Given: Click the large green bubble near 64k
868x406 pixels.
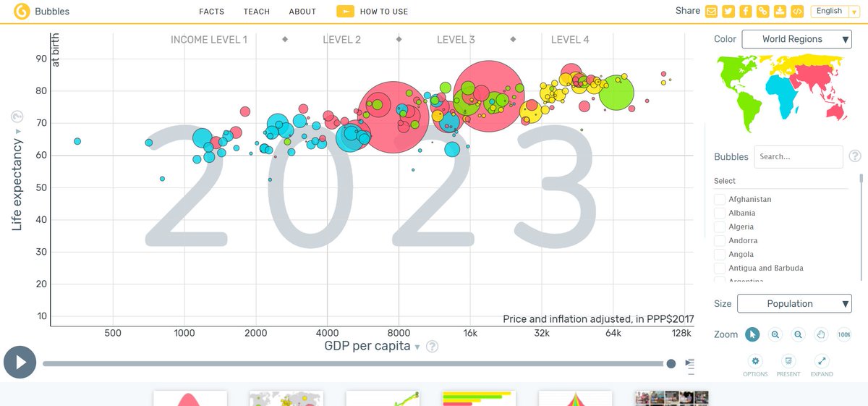Looking at the screenshot, I should (x=616, y=93).
